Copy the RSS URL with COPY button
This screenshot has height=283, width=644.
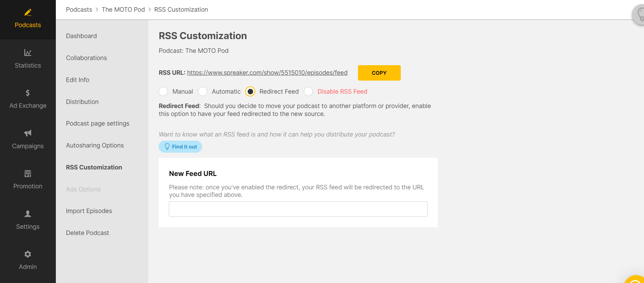[x=379, y=73]
